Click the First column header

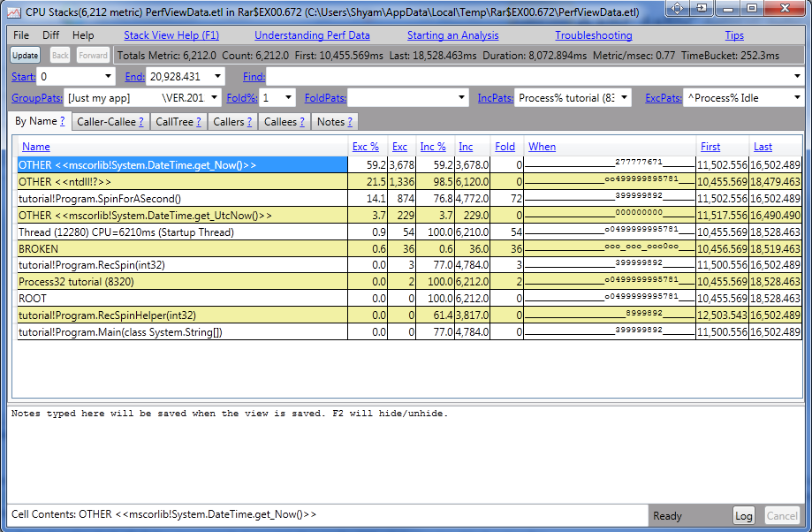pos(710,147)
